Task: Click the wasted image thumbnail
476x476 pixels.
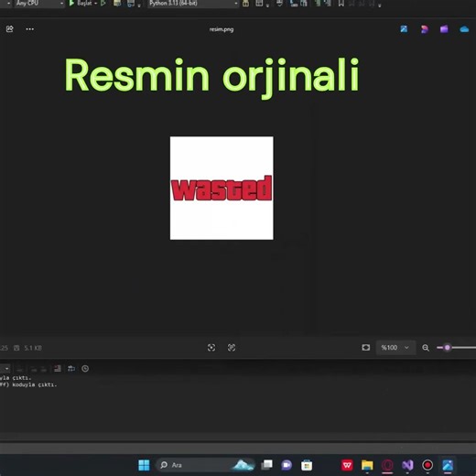Action: (222, 188)
